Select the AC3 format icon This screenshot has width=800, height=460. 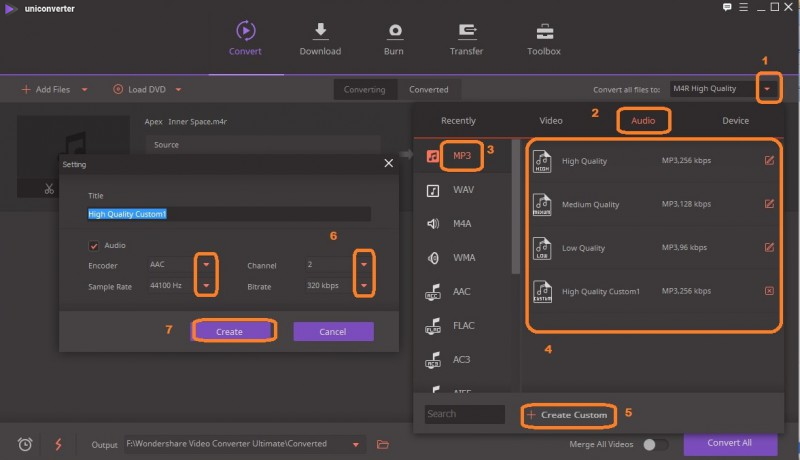click(x=433, y=360)
